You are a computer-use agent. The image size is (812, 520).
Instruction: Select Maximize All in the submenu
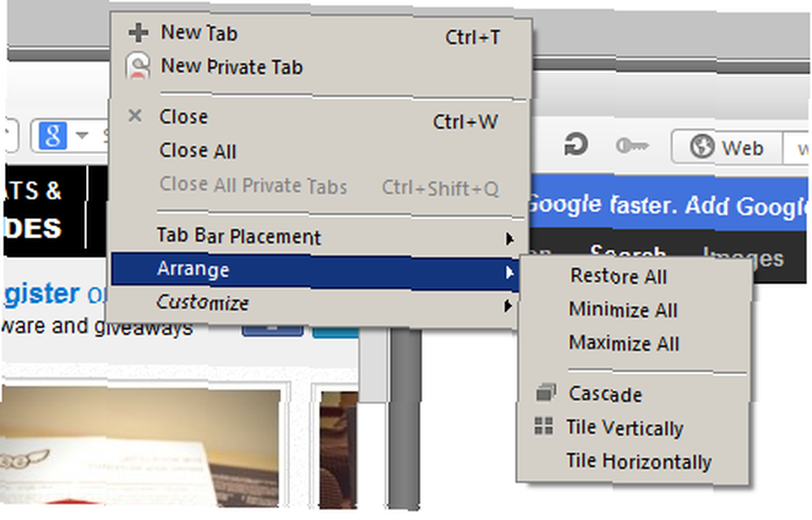[x=624, y=343]
